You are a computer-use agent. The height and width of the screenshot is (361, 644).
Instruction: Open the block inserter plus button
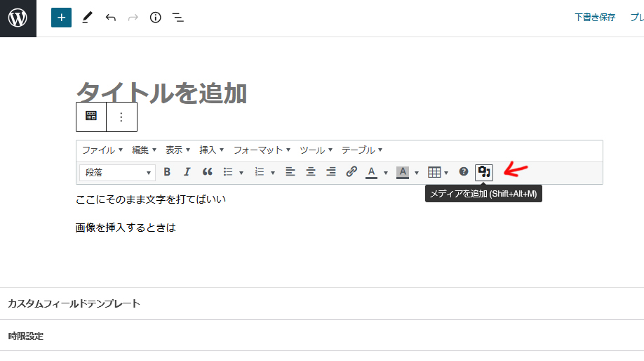coord(62,18)
